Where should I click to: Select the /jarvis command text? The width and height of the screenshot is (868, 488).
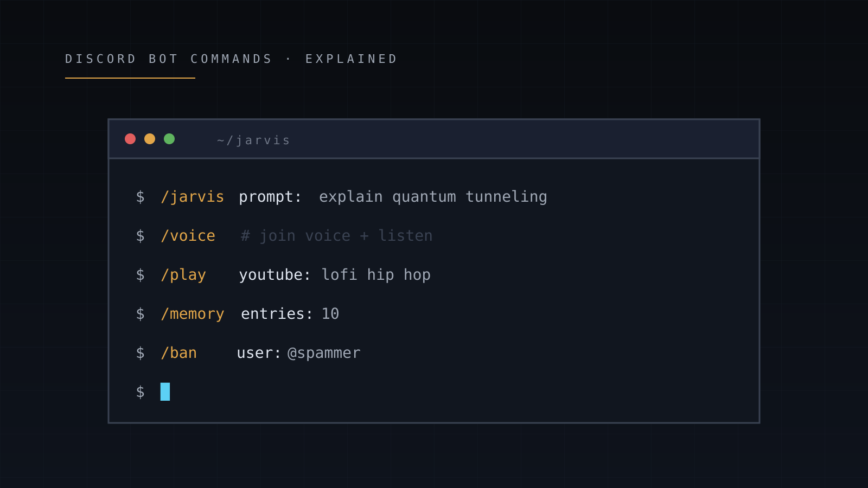[193, 197]
